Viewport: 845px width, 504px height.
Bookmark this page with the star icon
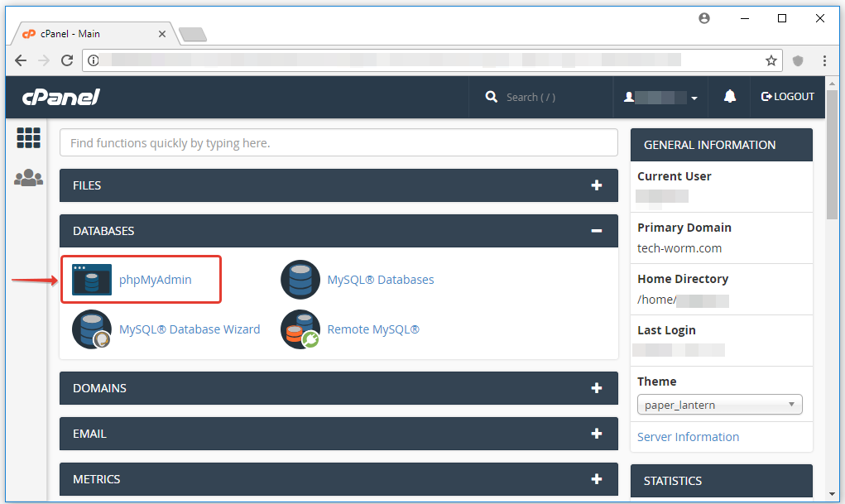(x=771, y=60)
